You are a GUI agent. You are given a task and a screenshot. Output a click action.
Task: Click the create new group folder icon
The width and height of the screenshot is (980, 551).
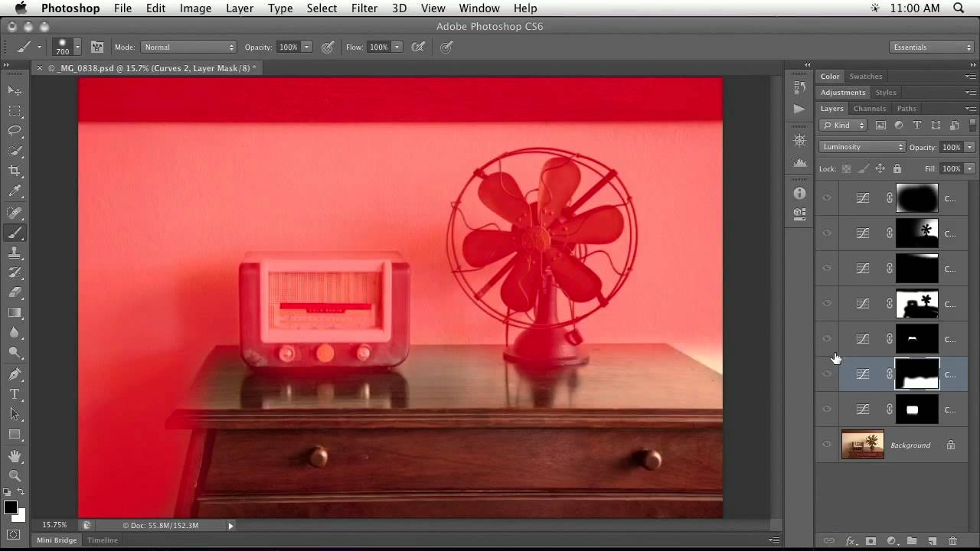pyautogui.click(x=912, y=541)
